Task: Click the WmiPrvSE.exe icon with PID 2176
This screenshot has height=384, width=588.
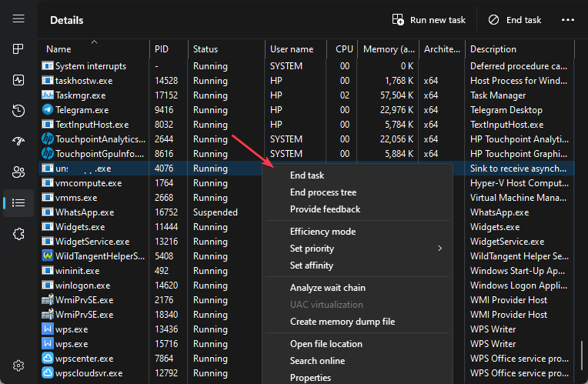Action: point(48,299)
